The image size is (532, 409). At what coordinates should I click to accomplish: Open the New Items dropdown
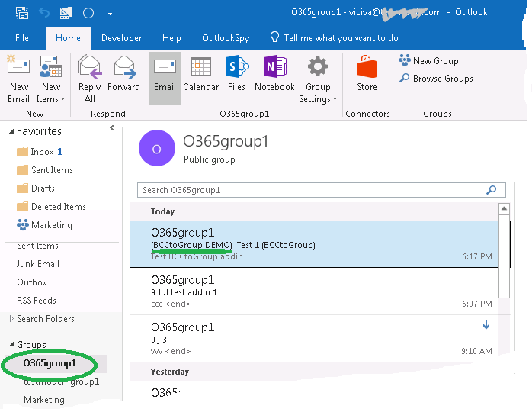pos(50,79)
